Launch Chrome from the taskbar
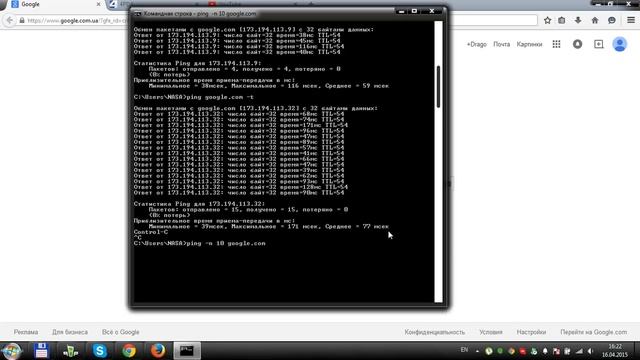 [x=129, y=351]
